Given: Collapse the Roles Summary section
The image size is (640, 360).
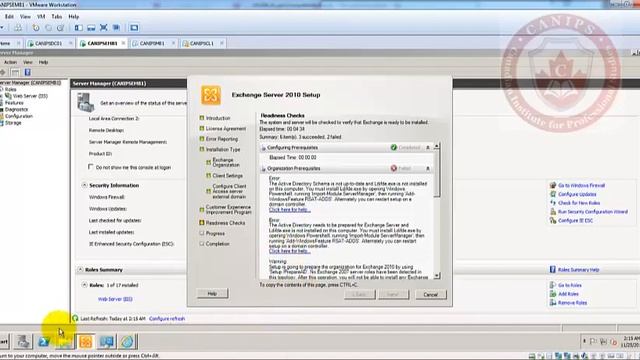Looking at the screenshot, I should point(80,269).
